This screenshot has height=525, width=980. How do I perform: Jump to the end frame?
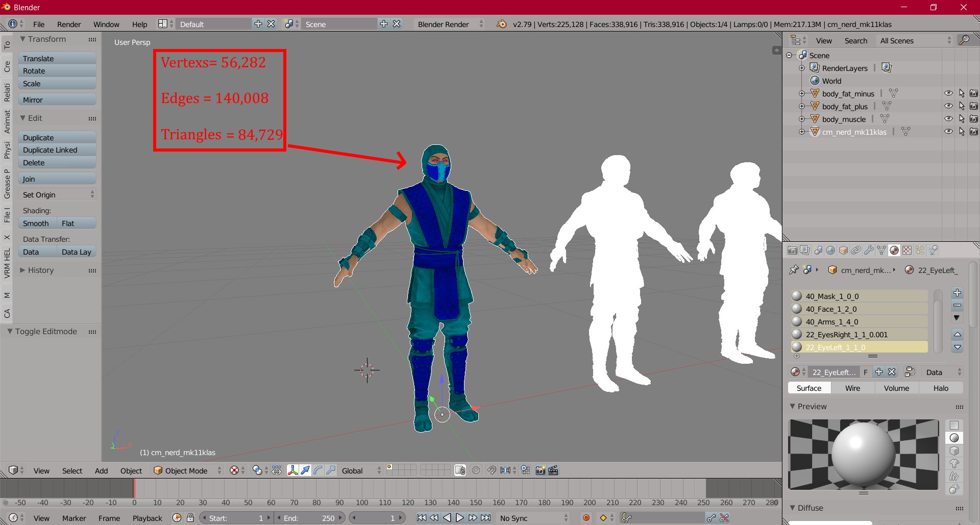(486, 518)
